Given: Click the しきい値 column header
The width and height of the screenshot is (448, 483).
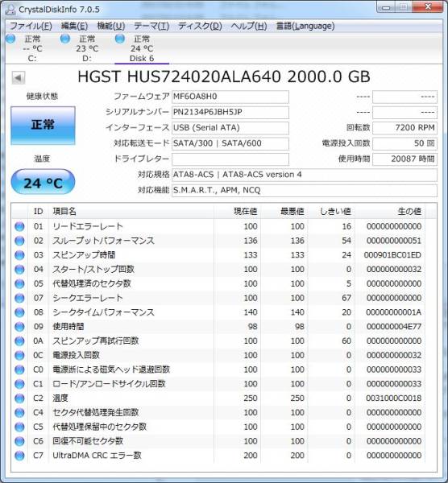Looking at the screenshot, I should [x=331, y=212].
